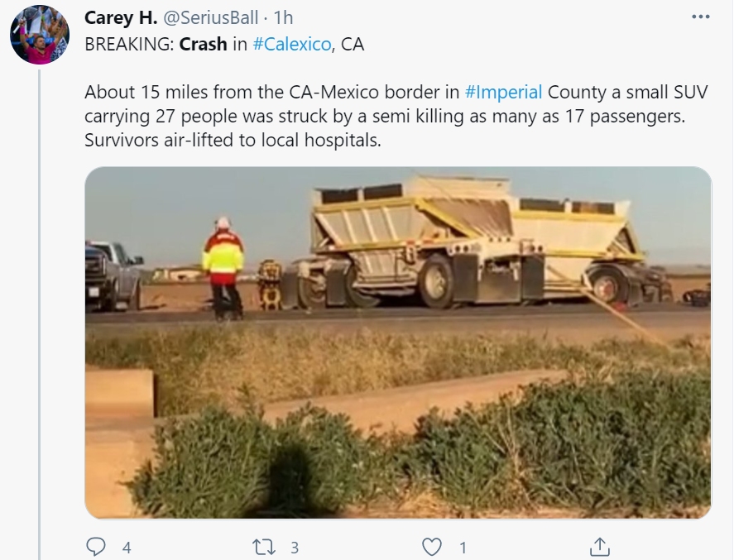Image resolution: width=734 pixels, height=560 pixels.
Task: Open the three-dot more options menu
Action: coord(700,17)
